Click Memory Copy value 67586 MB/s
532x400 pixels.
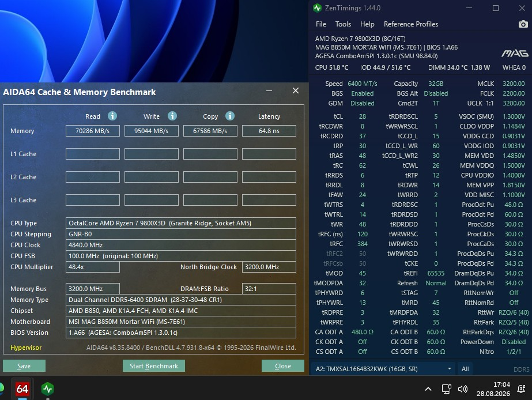click(210, 131)
